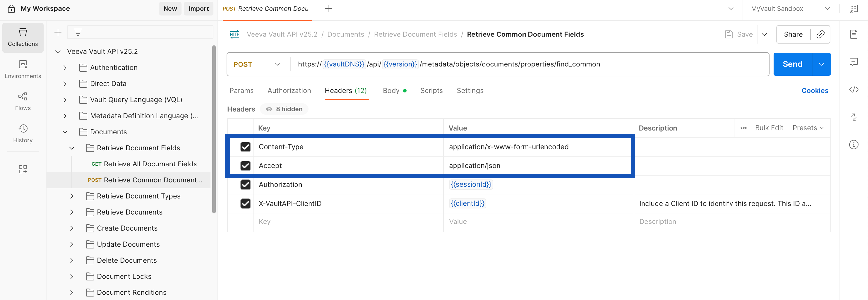Click the code snippet icon

coord(854,90)
